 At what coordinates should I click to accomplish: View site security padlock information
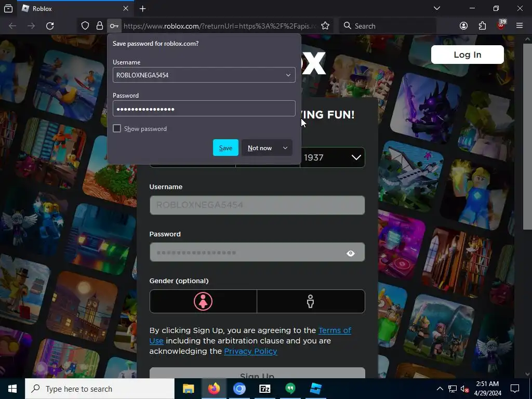click(99, 26)
